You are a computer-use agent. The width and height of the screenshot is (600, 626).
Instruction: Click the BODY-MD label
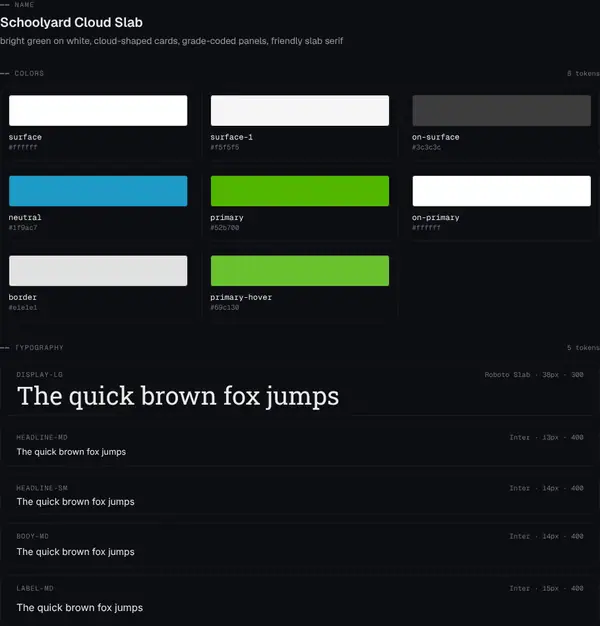tap(32, 537)
